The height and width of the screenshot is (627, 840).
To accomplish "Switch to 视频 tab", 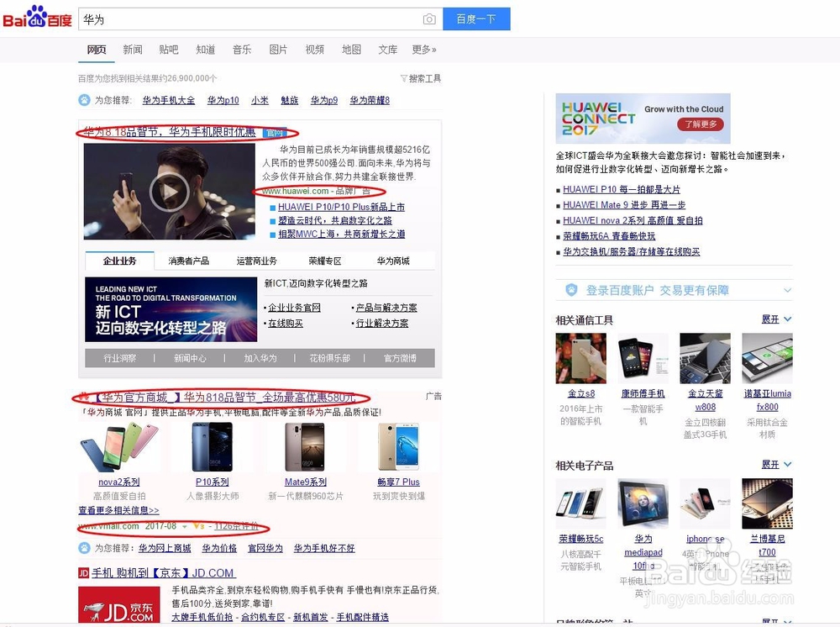I will tap(314, 50).
